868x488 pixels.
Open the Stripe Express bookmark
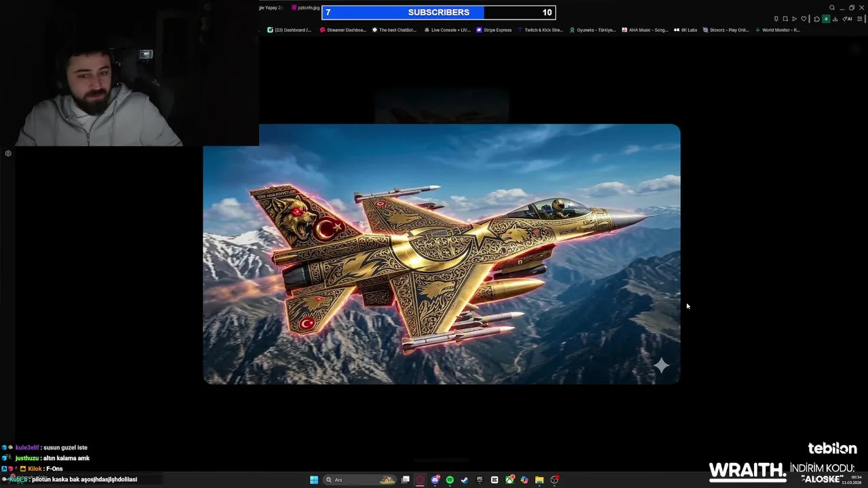coord(494,30)
